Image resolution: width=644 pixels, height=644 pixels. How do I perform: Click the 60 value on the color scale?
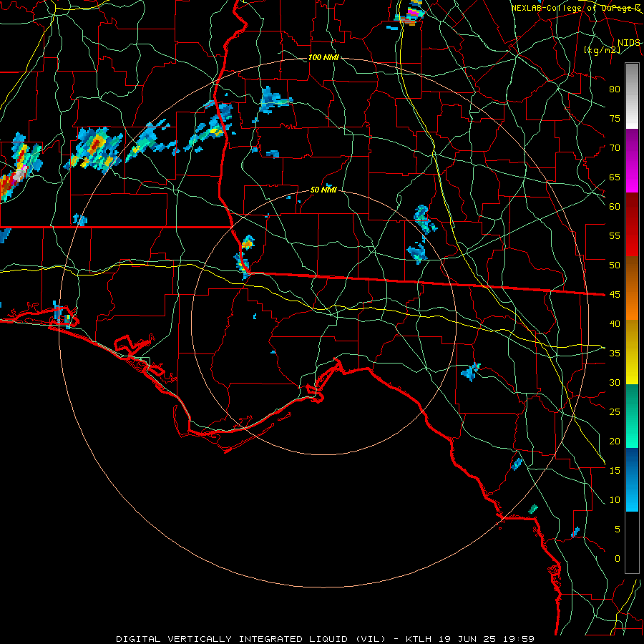click(615, 207)
